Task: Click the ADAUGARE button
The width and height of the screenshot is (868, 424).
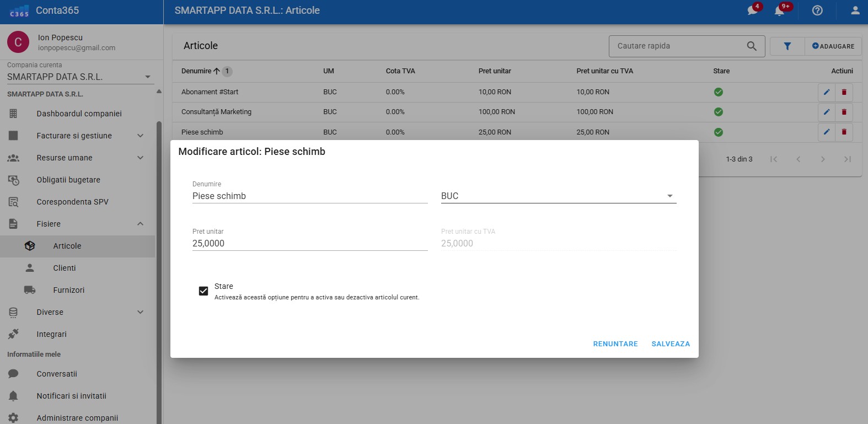Action: pos(833,46)
